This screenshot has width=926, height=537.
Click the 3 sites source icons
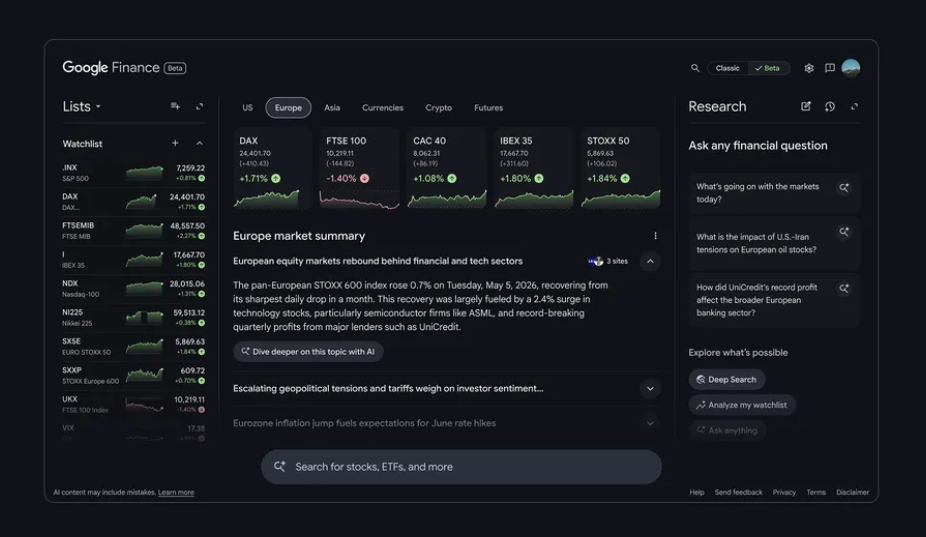(x=596, y=261)
